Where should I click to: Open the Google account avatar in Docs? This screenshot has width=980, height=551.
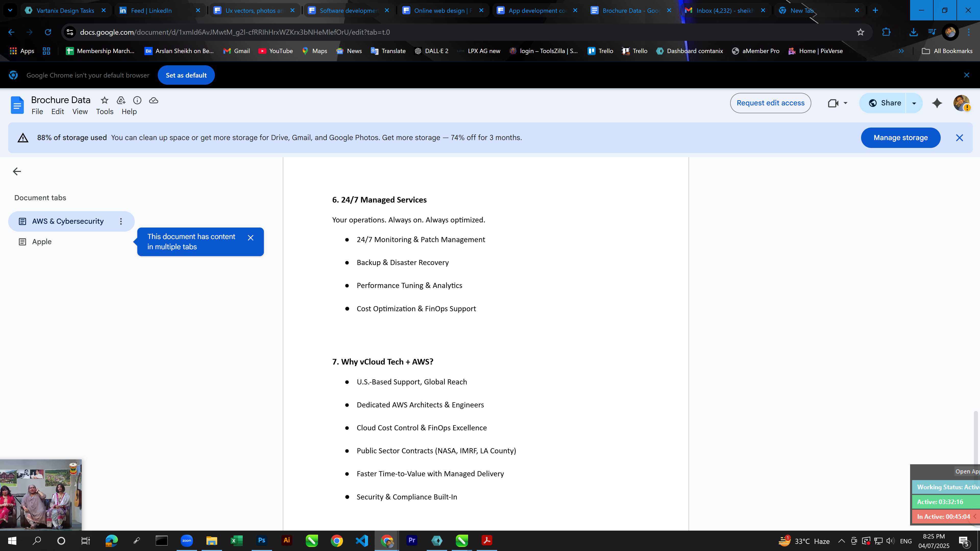coord(961,103)
